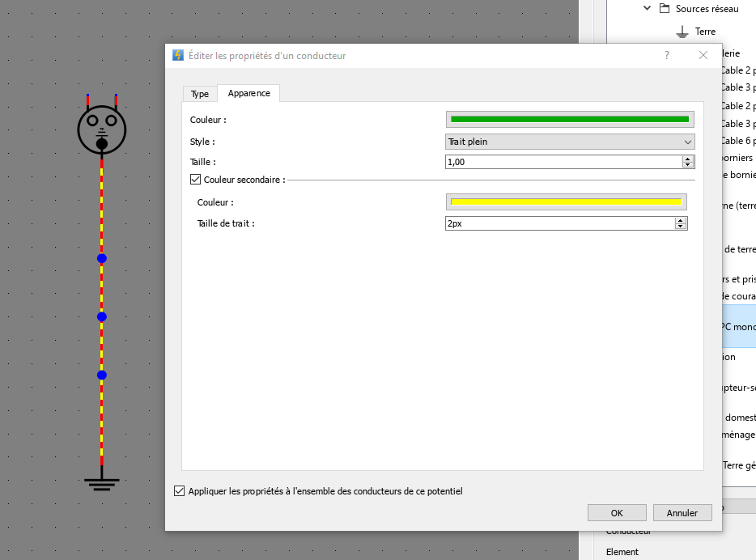Click the dialog help question mark
The height and width of the screenshot is (560, 756).
[x=667, y=55]
